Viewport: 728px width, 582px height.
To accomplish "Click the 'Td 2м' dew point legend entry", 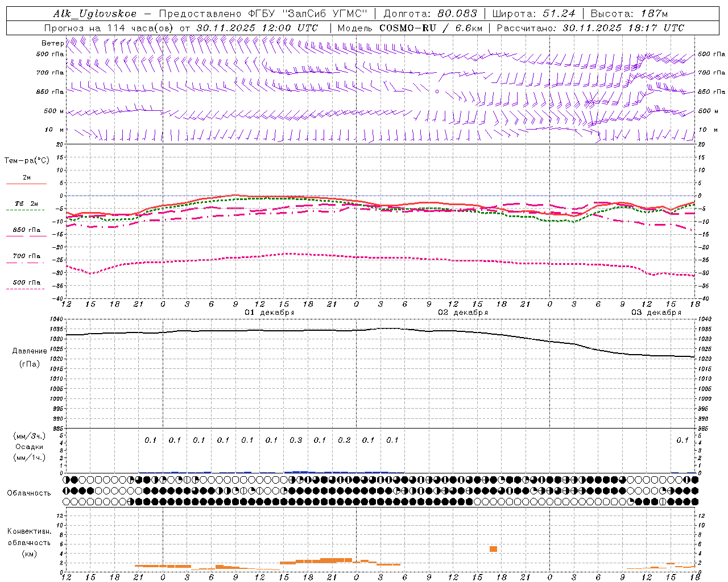I will 27,203.
